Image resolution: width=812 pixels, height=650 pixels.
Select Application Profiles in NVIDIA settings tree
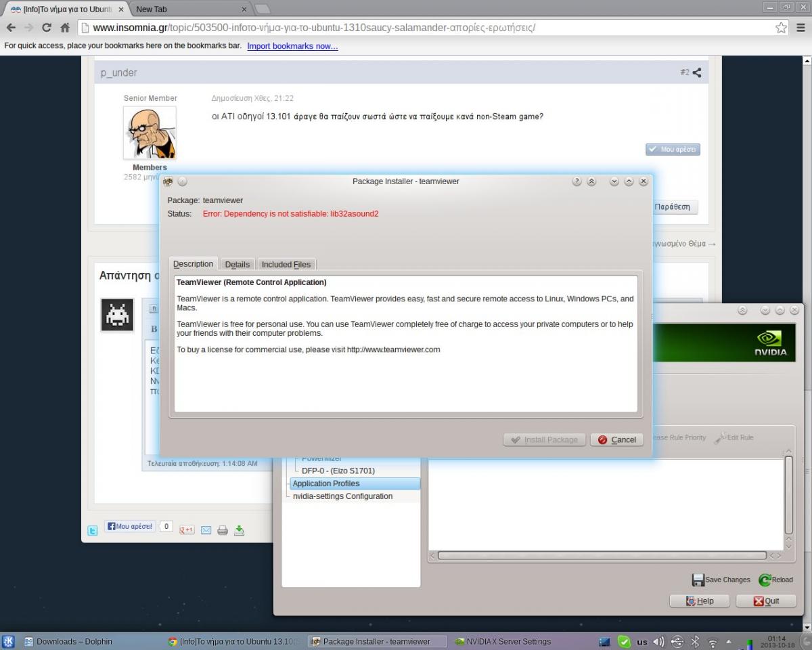[355, 483]
